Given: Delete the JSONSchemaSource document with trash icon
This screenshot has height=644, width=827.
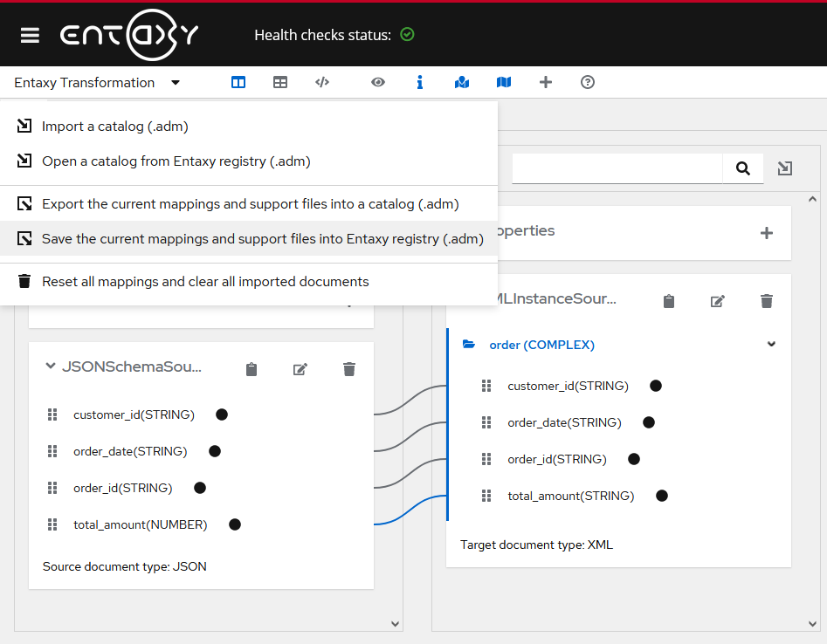Looking at the screenshot, I should (x=349, y=369).
